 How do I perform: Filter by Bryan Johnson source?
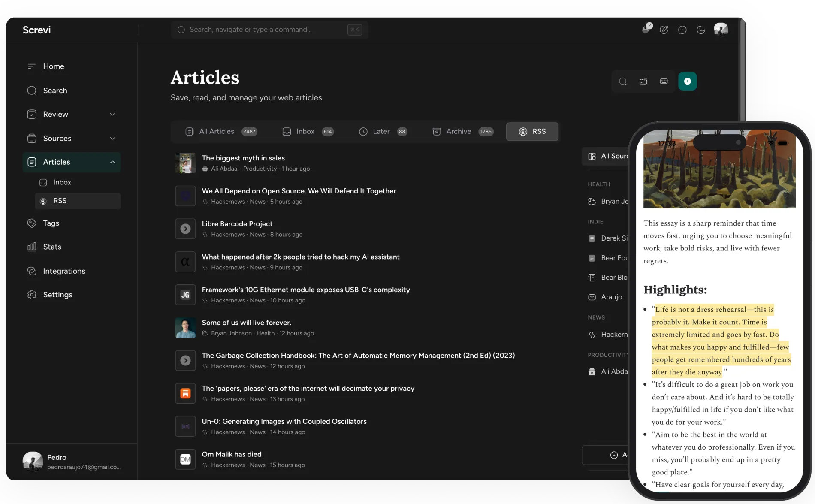coord(608,201)
